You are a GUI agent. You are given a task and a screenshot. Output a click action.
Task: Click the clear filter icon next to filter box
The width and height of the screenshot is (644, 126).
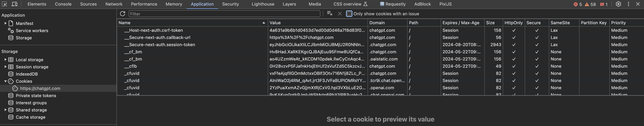pyautogui.click(x=329, y=14)
